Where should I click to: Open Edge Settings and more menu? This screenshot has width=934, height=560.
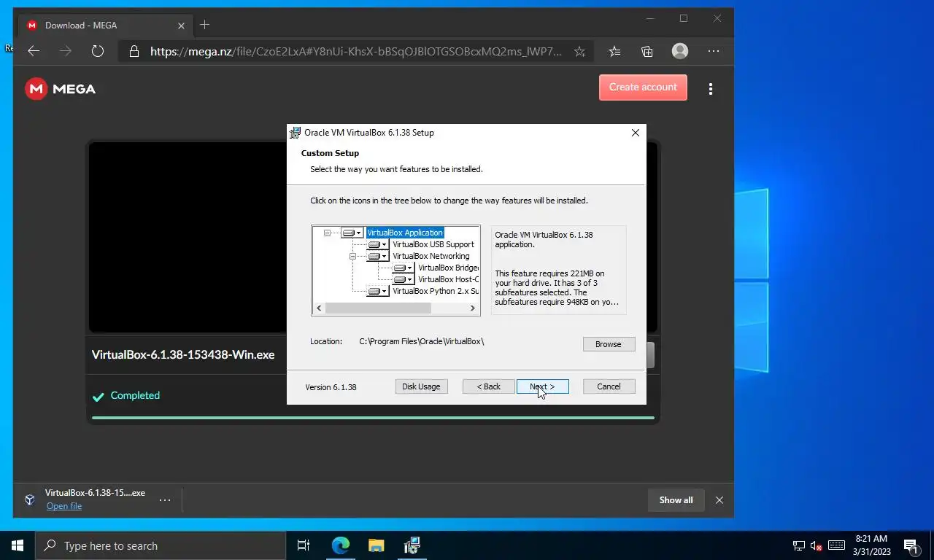click(714, 51)
